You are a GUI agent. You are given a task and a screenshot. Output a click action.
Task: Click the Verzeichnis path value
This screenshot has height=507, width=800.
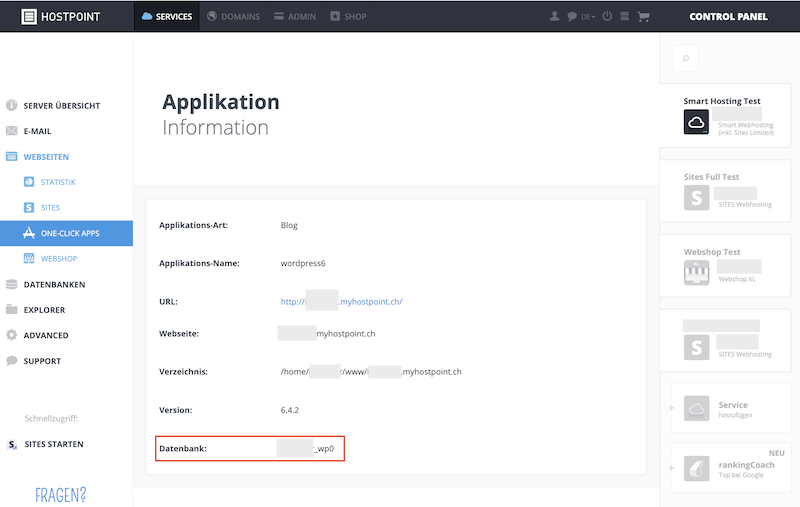point(371,372)
